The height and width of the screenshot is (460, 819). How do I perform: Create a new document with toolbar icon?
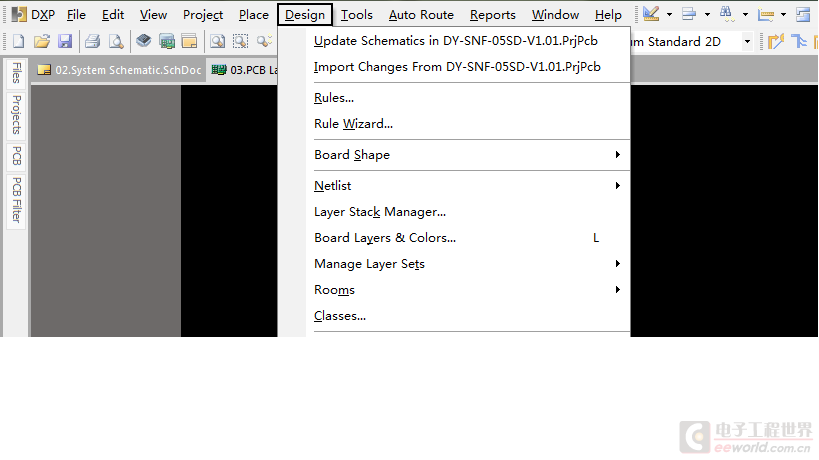[x=19, y=41]
